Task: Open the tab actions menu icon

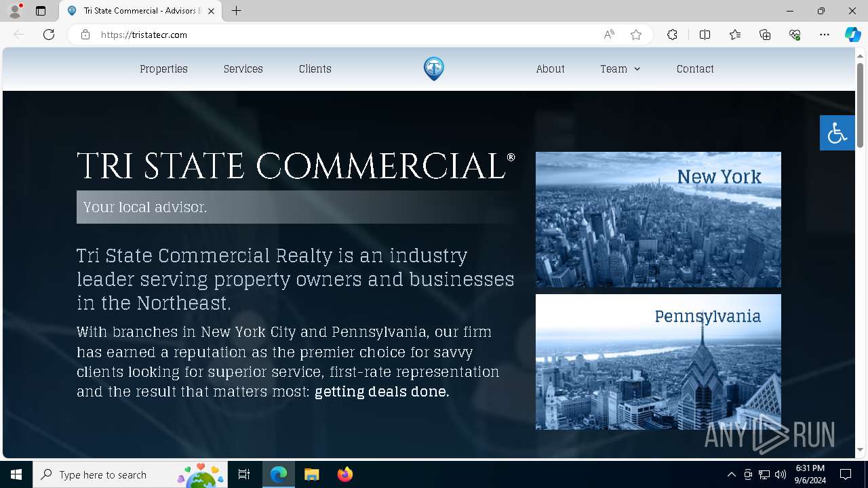Action: coord(41,11)
